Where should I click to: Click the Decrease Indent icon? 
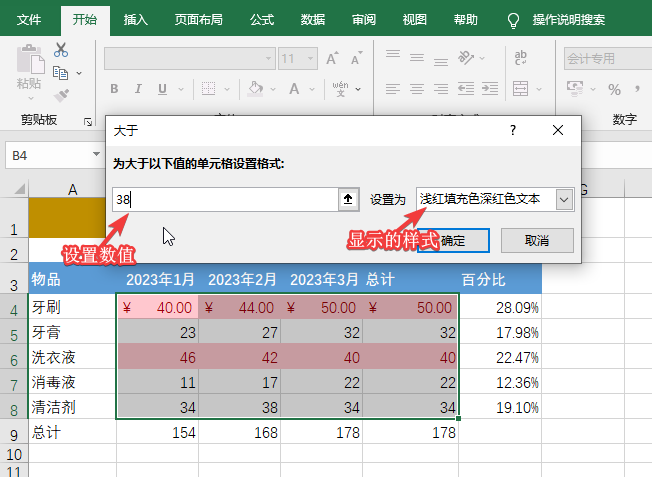466,89
